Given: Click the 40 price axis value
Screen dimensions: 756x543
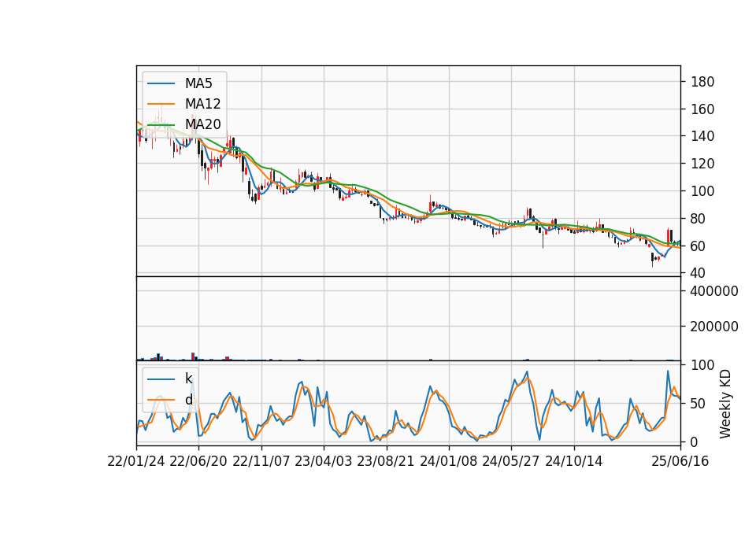Looking at the screenshot, I should coord(699,273).
